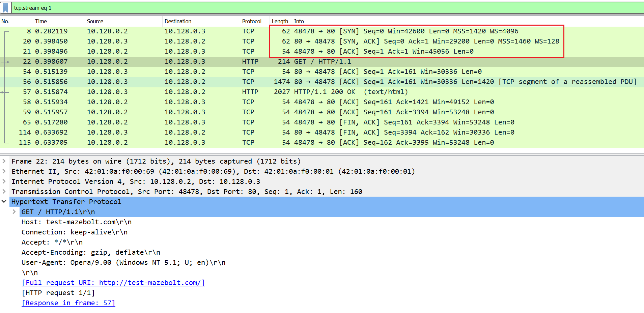Screen dimensions: 644x313
Task: Select the Host: test-mazebolt.com header line
Action: pyautogui.click(x=76, y=222)
